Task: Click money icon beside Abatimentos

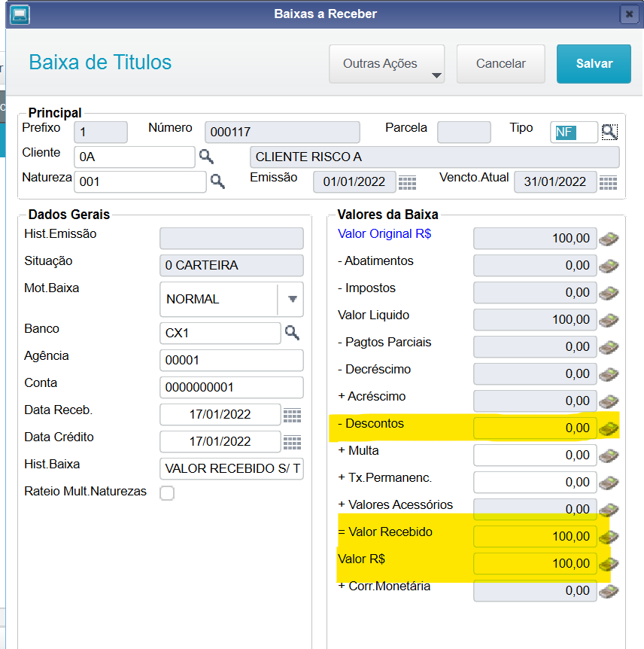Action: tap(609, 266)
